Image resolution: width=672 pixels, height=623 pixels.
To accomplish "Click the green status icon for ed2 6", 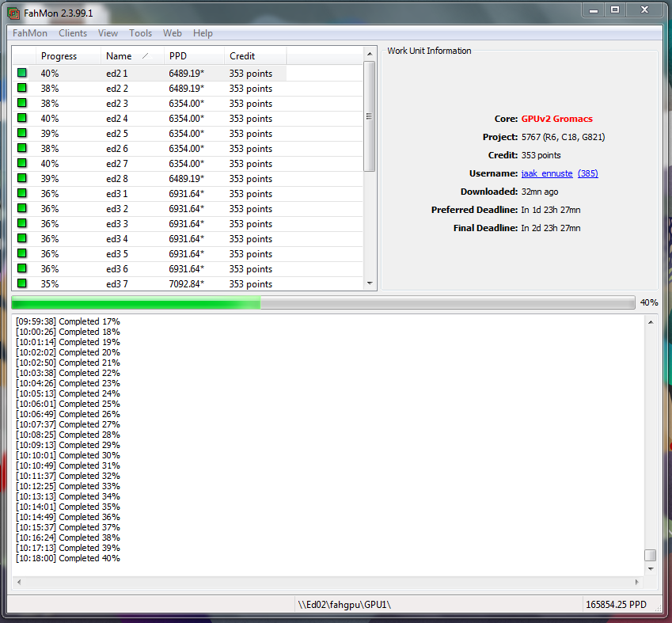I will 22,149.
